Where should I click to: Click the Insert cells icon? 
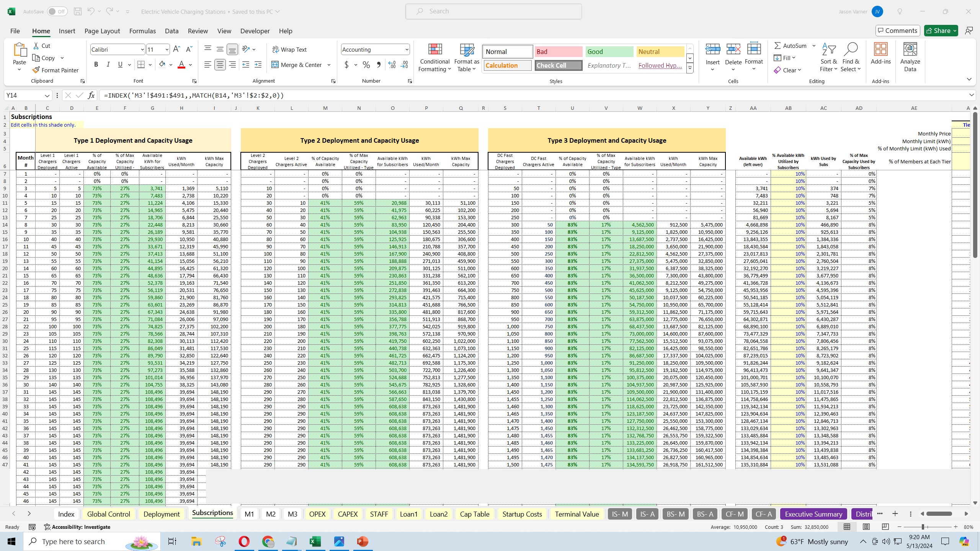pos(712,50)
